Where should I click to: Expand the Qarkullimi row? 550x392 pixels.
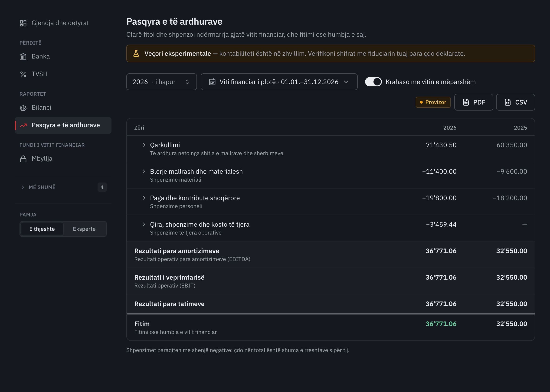(144, 145)
